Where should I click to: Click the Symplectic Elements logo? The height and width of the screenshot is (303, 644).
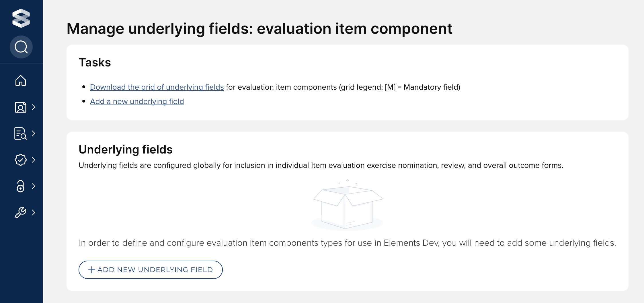pyautogui.click(x=21, y=18)
